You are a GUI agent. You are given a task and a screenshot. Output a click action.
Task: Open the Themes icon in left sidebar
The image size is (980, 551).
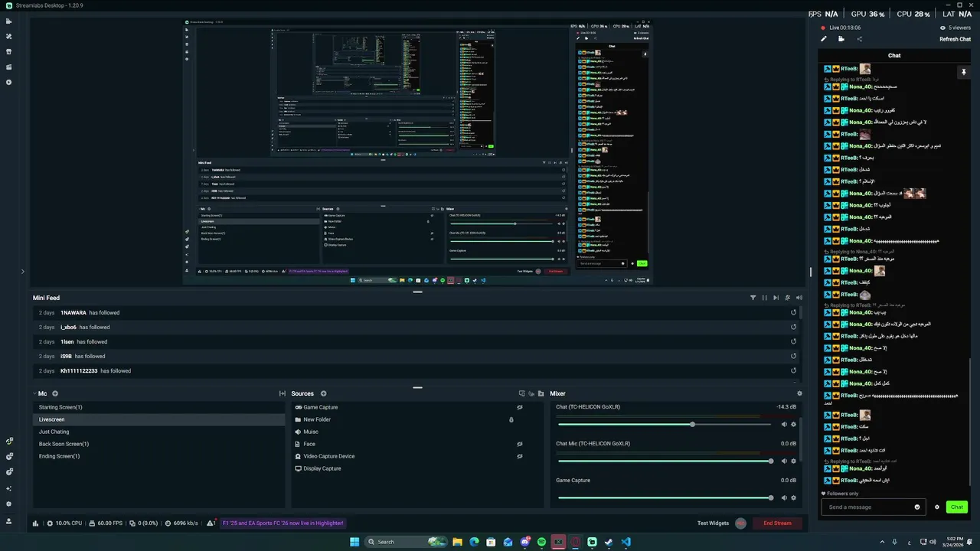[9, 36]
